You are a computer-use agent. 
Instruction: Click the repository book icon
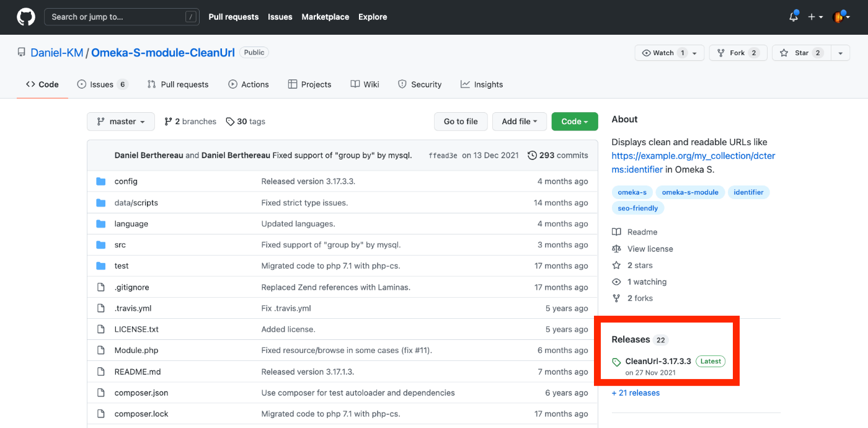[x=21, y=53]
